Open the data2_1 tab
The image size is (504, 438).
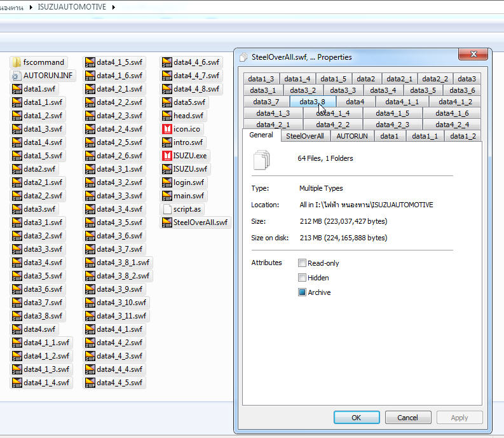(x=399, y=79)
